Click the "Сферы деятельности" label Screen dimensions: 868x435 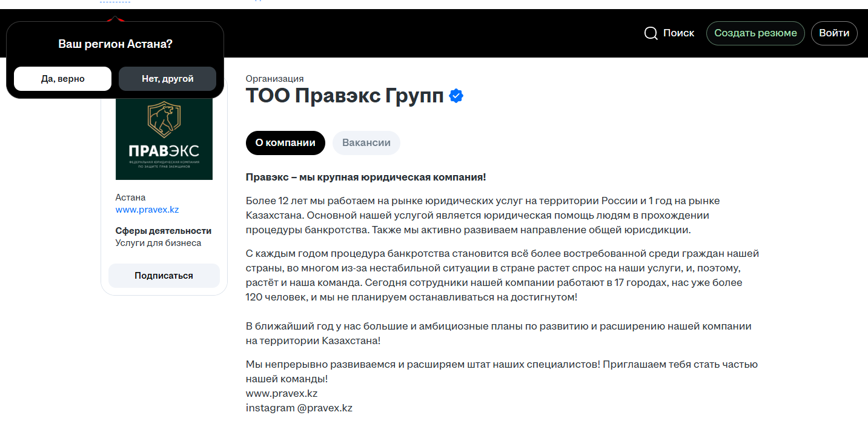[164, 231]
